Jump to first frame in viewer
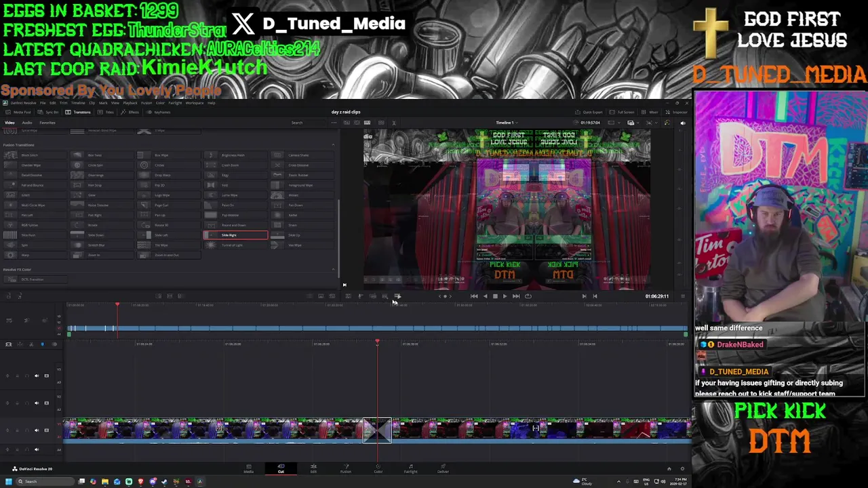Screen dimensions: 868x488 (474, 296)
